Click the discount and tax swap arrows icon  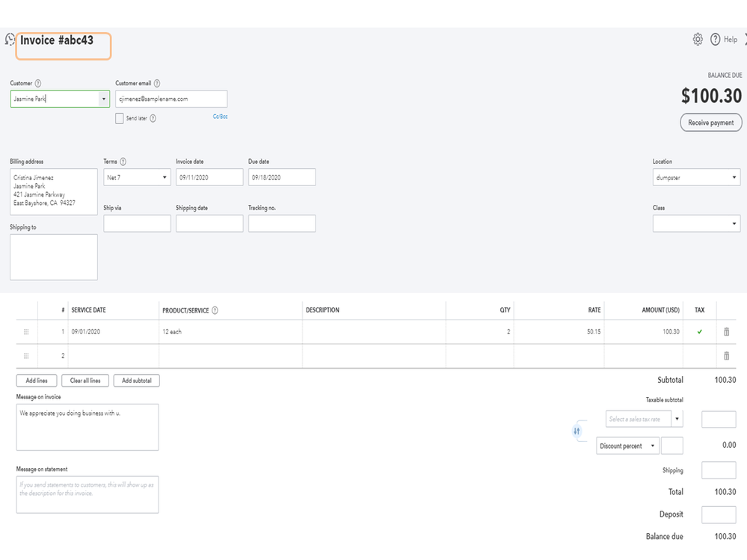pyautogui.click(x=577, y=431)
